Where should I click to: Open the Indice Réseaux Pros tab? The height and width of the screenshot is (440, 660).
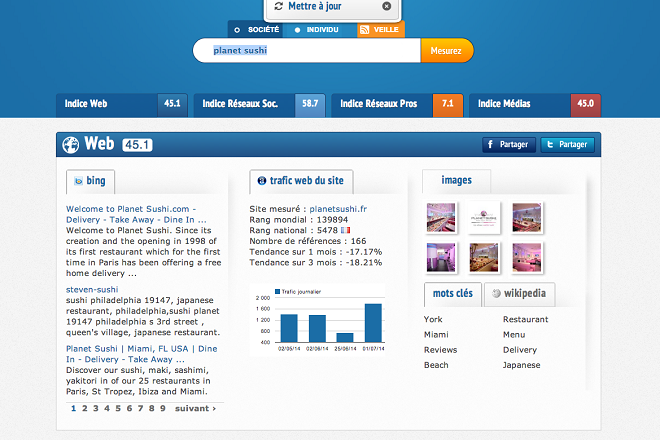pos(397,104)
